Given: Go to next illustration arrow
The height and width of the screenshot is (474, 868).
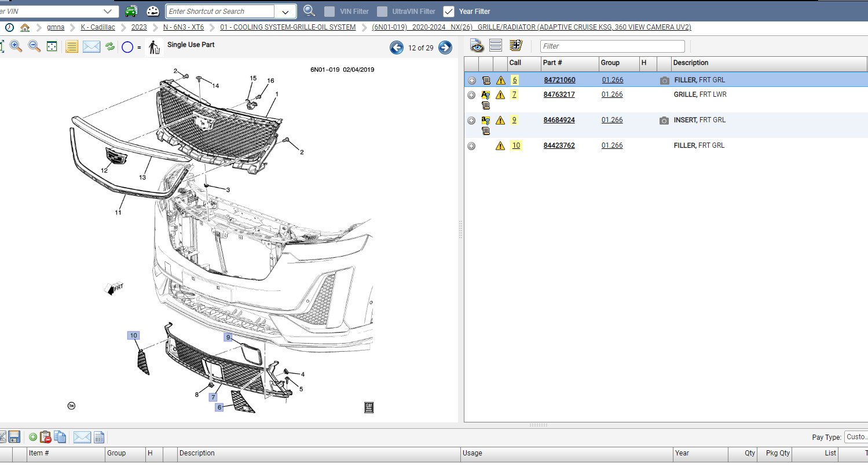Looking at the screenshot, I should [445, 48].
